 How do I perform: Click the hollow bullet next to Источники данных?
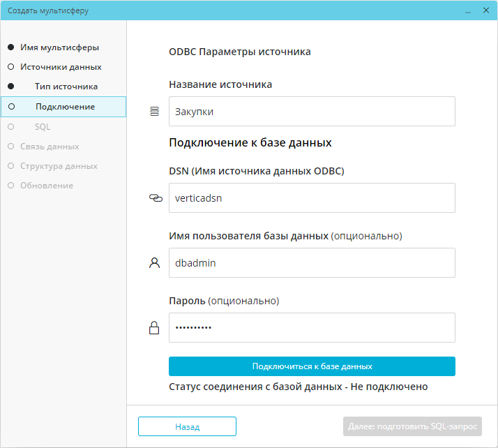click(x=10, y=67)
